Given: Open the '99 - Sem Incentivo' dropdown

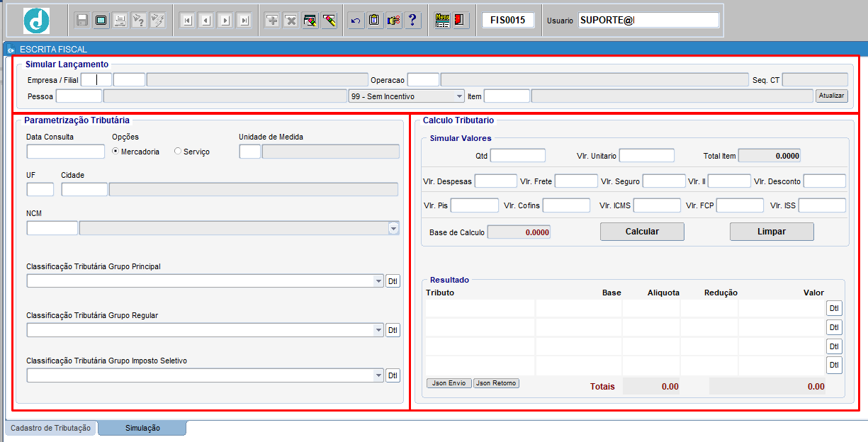Looking at the screenshot, I should point(458,96).
